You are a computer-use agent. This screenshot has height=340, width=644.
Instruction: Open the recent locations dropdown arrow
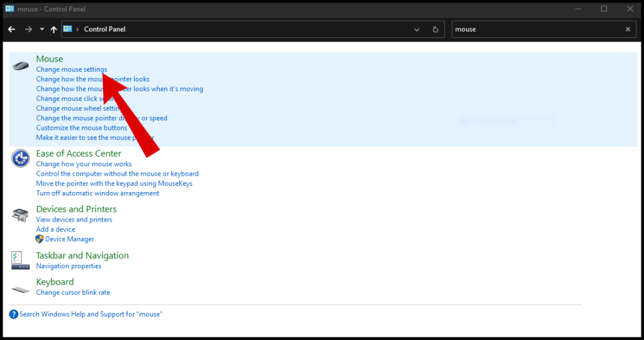(42, 29)
